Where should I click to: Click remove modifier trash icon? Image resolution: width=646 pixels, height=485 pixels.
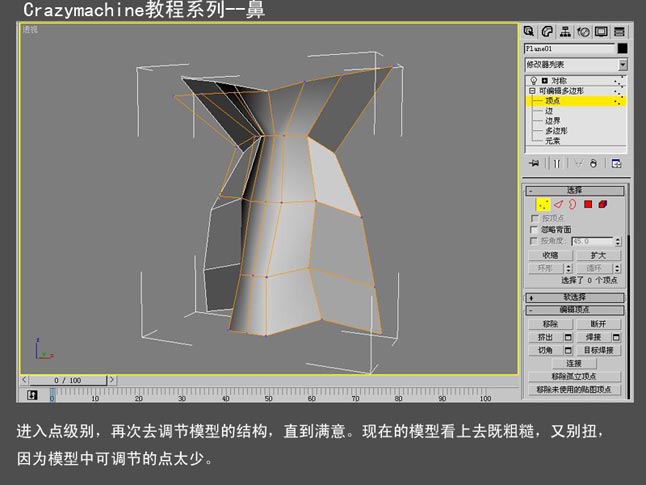(593, 164)
